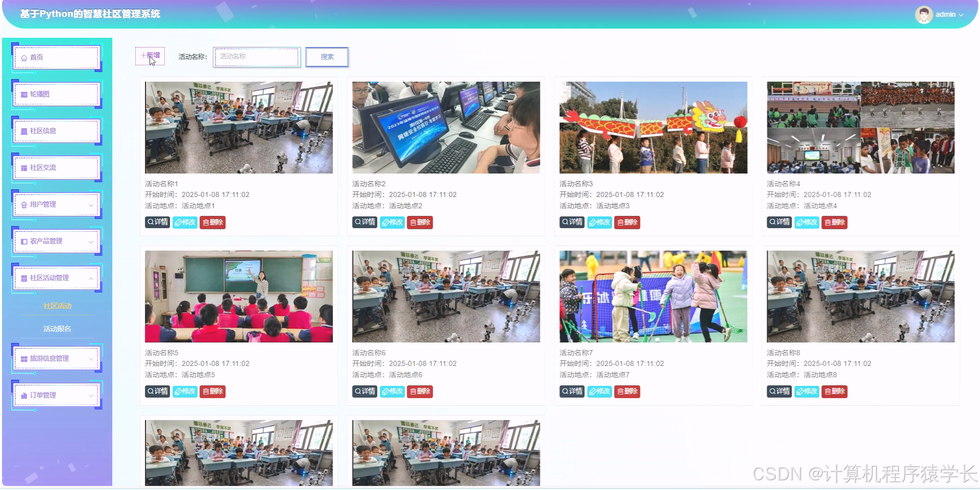
Task: View 详情 for 活动名称7
Action: (x=572, y=391)
